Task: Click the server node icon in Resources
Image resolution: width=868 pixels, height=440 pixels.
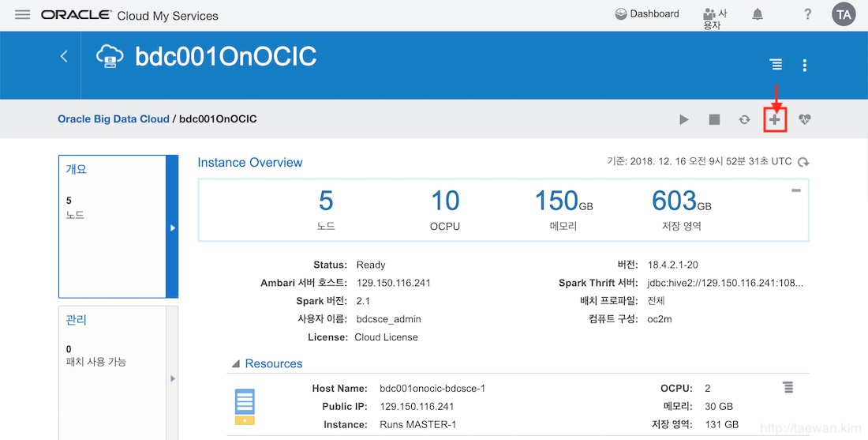Action: 245,407
